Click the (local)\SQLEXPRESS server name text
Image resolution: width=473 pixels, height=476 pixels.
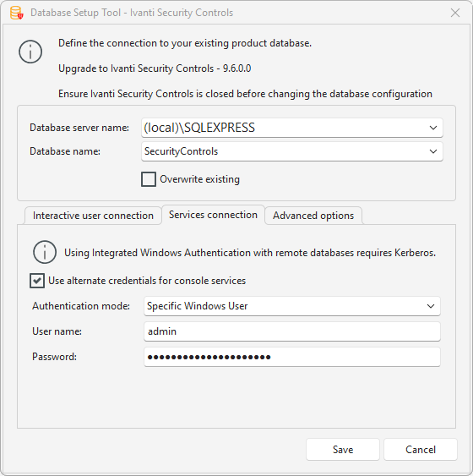(x=199, y=128)
